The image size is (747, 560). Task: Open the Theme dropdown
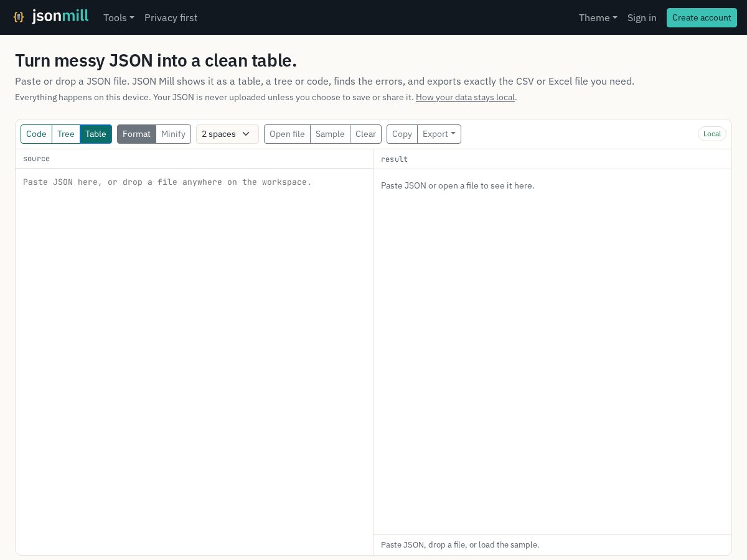click(x=598, y=17)
